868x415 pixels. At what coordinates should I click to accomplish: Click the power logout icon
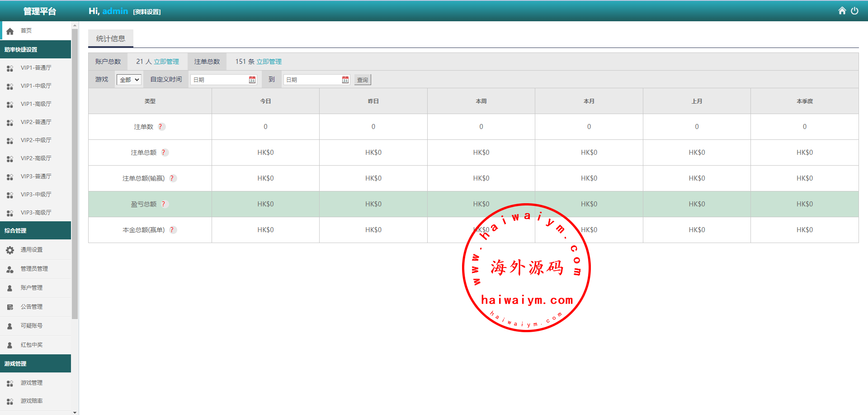tap(854, 11)
